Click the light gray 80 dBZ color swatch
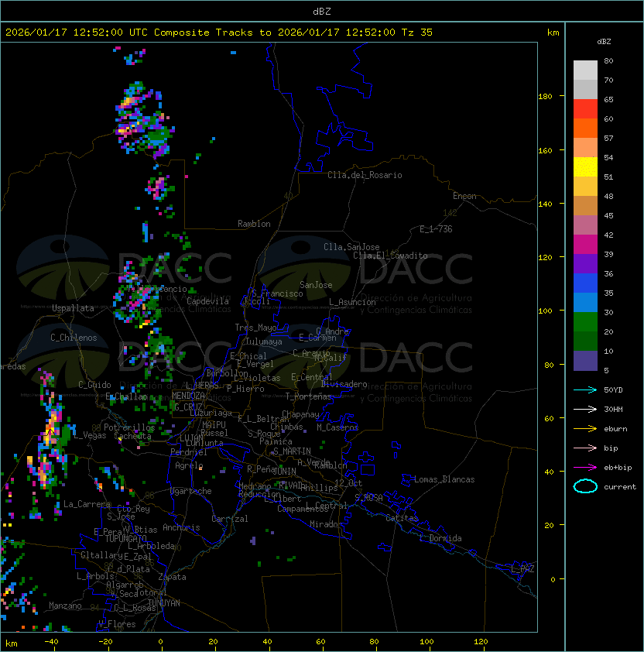This screenshot has width=644, height=652. 585,70
